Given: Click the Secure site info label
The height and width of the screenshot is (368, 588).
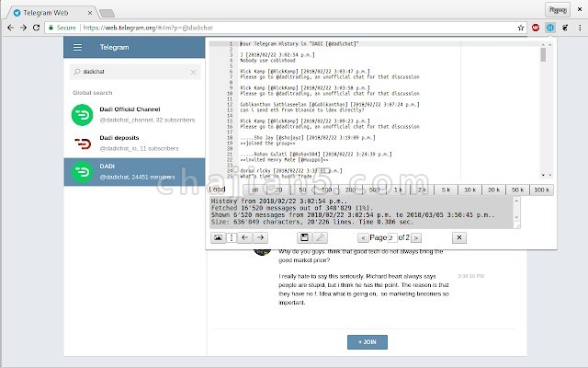Looking at the screenshot, I should coord(62,28).
